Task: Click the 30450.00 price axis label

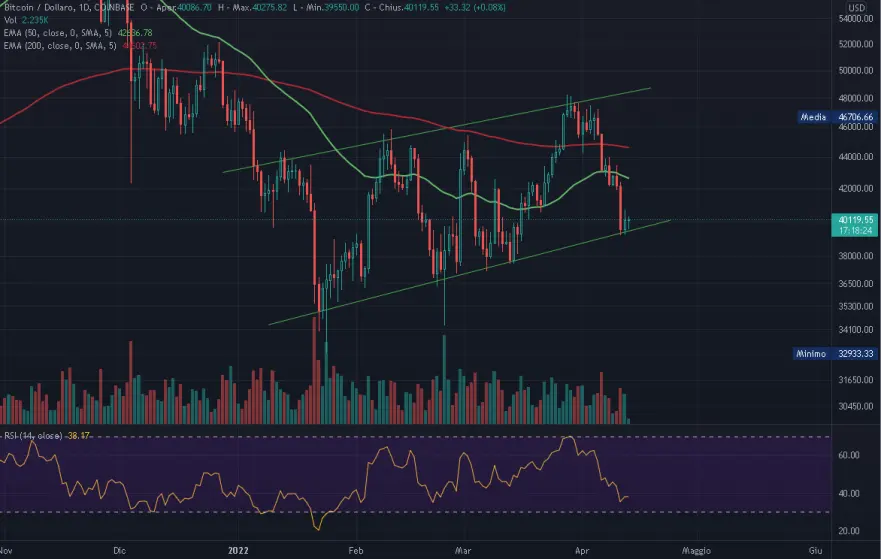Action: (856, 406)
